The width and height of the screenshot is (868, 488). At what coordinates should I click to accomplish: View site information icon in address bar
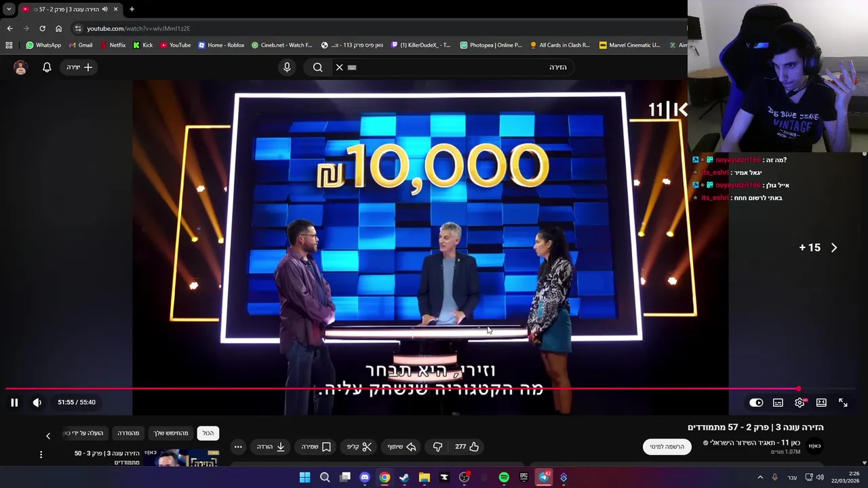click(78, 28)
